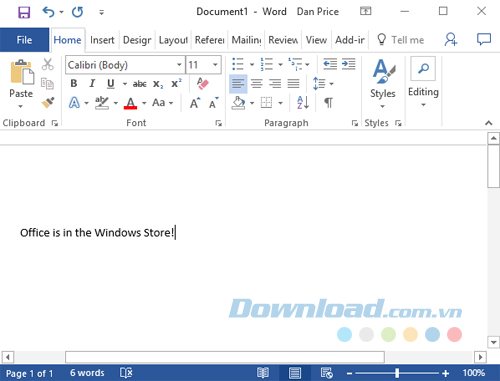Share the document with the person icon
The height and width of the screenshot is (381, 500).
pyautogui.click(x=451, y=39)
